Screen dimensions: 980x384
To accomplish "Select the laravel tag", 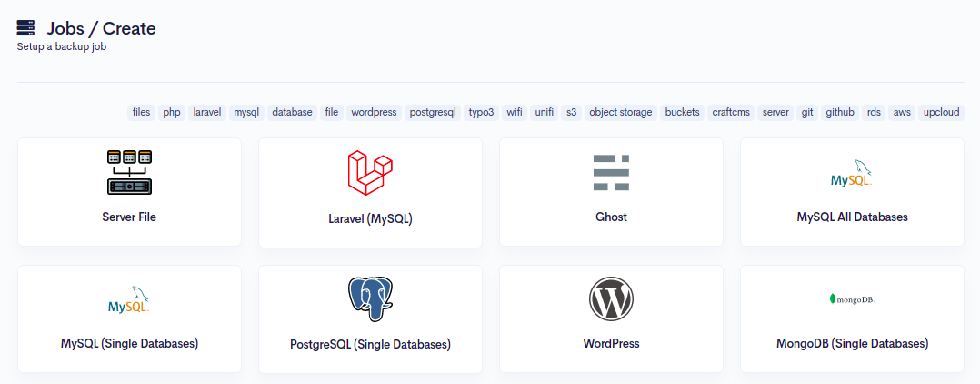I will (207, 113).
